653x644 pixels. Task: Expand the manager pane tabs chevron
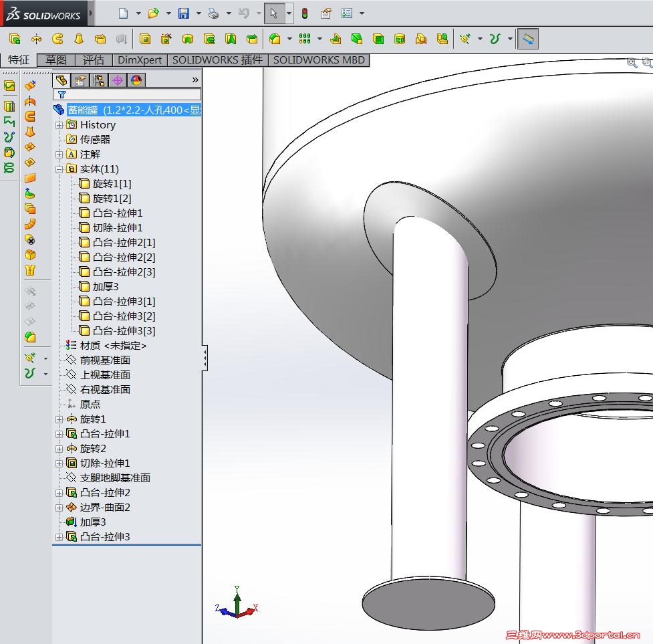coord(195,80)
